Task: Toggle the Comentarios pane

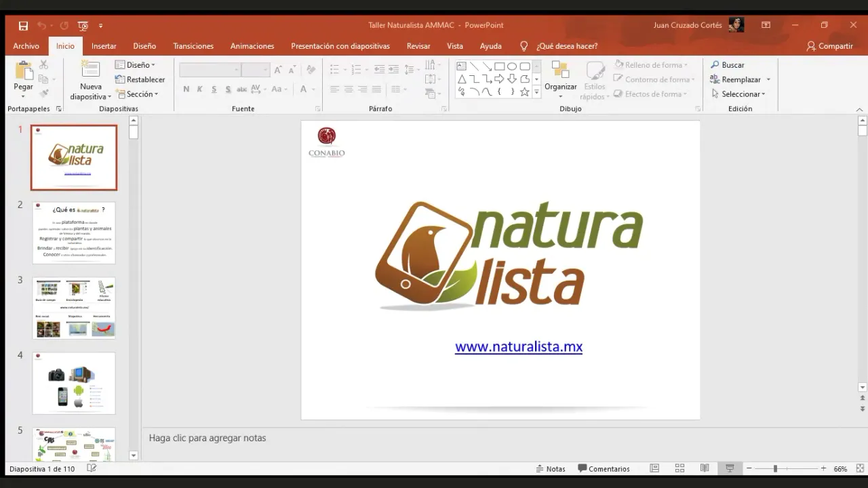Action: coord(604,468)
